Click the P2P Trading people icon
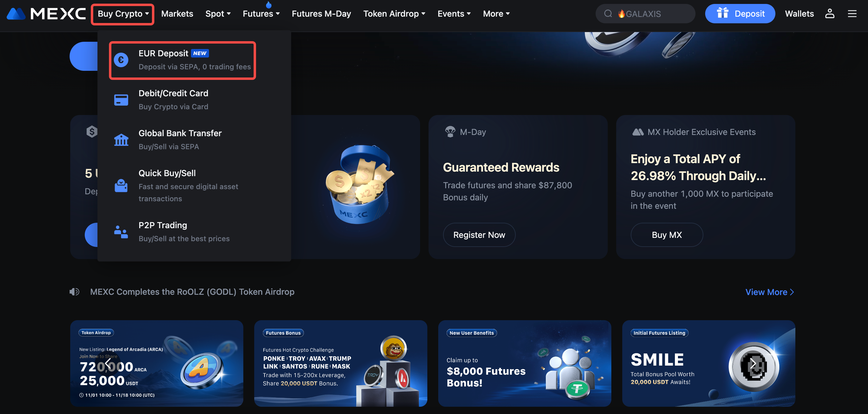The width and height of the screenshot is (868, 414). click(x=121, y=232)
